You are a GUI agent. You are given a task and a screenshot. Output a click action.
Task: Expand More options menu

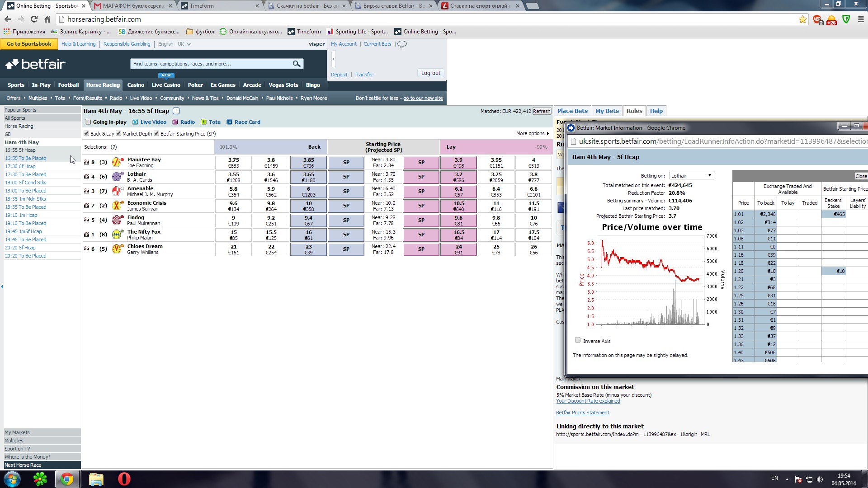click(532, 134)
